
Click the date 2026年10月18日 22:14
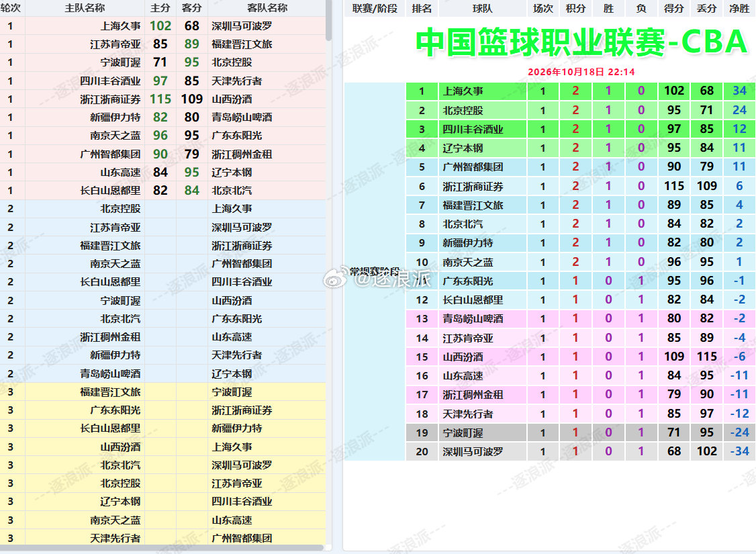click(581, 72)
